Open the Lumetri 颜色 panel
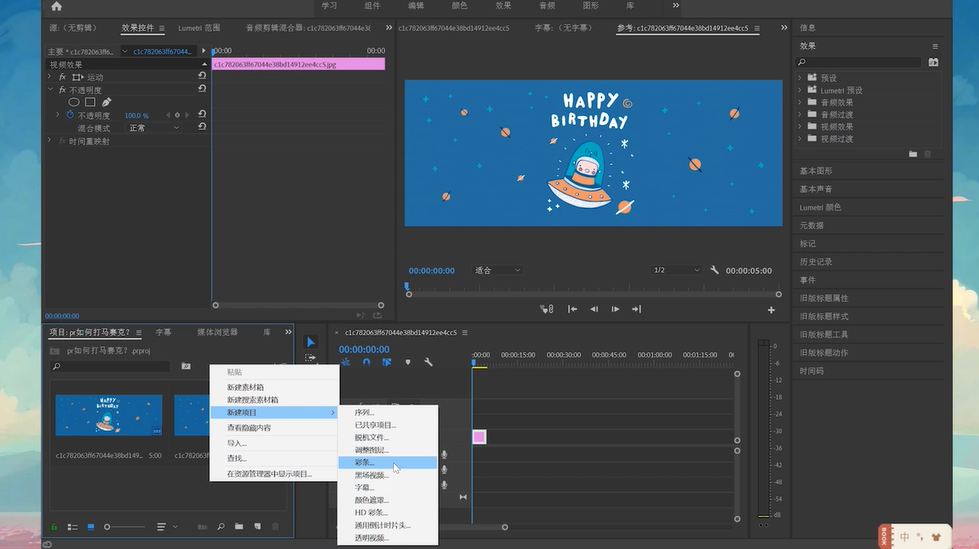Image resolution: width=979 pixels, height=549 pixels. coord(820,207)
